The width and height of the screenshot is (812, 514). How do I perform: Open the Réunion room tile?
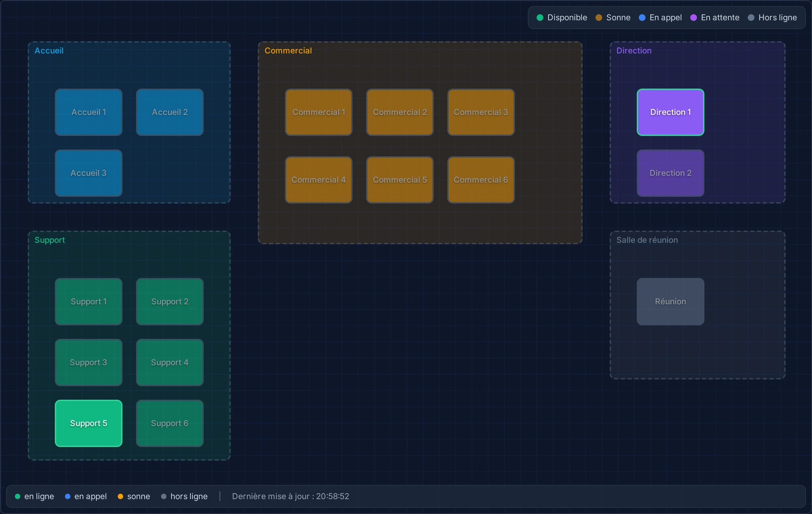click(x=670, y=301)
